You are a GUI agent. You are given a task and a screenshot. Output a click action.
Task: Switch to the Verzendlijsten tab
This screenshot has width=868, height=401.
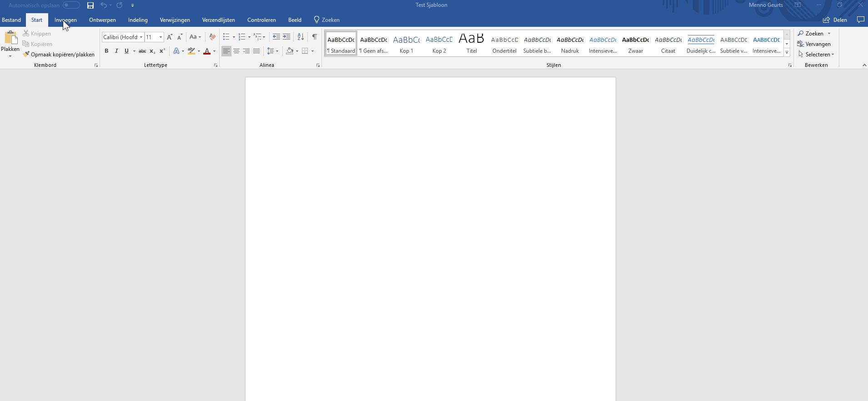tap(218, 20)
